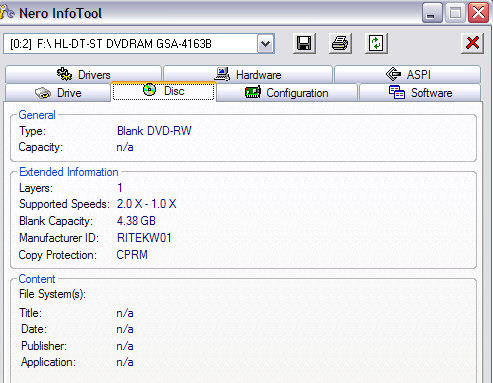Click the 'CPRM' copy protection value
Image resolution: width=493 pixels, height=383 pixels.
(x=132, y=255)
